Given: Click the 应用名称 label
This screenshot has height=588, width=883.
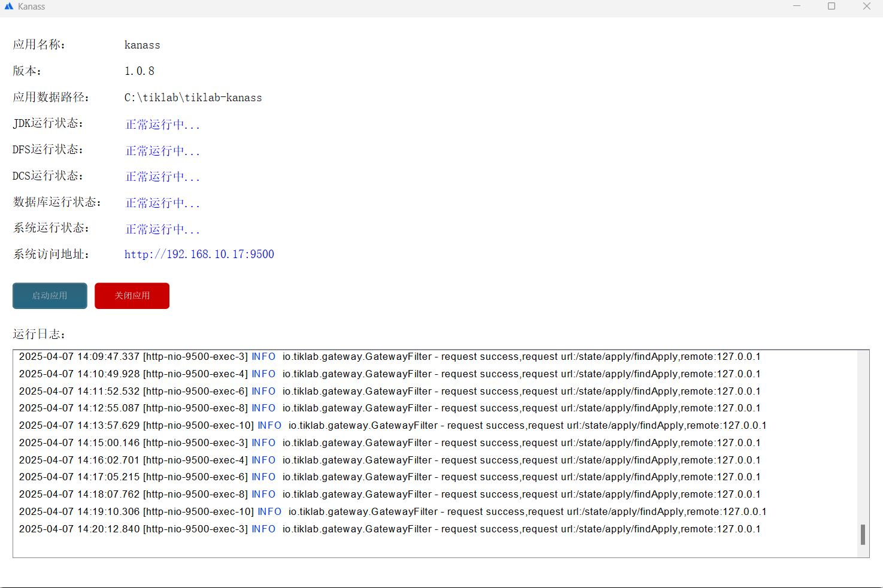Looking at the screenshot, I should [40, 45].
